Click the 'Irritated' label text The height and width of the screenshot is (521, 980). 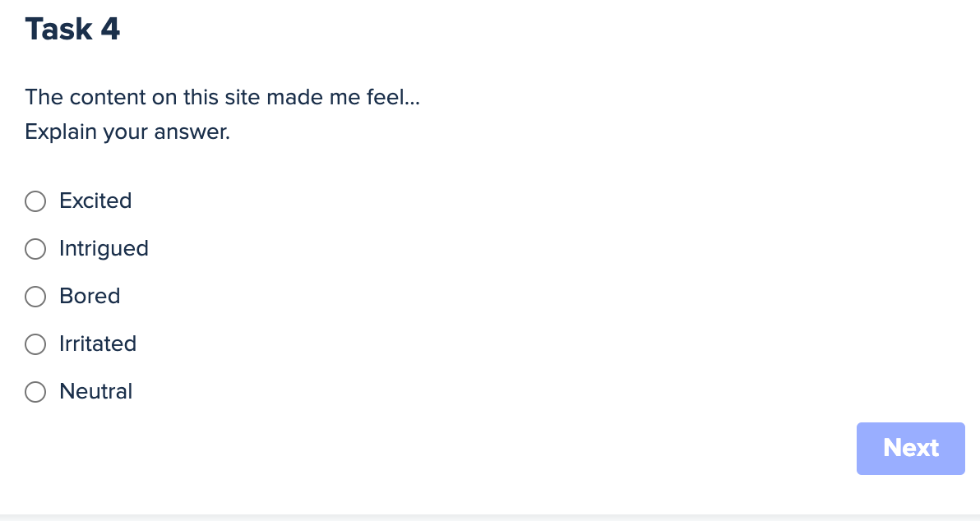tap(98, 344)
